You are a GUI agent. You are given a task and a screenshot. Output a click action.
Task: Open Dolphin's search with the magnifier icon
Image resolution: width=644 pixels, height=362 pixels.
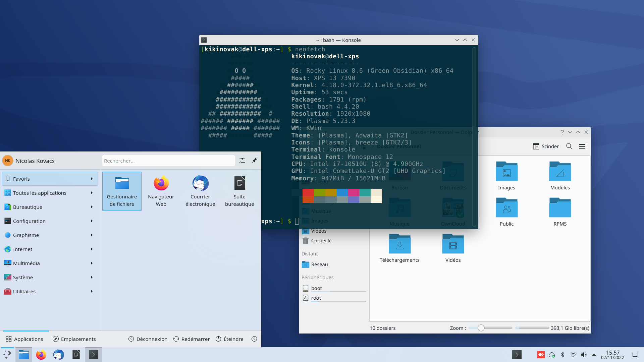569,146
